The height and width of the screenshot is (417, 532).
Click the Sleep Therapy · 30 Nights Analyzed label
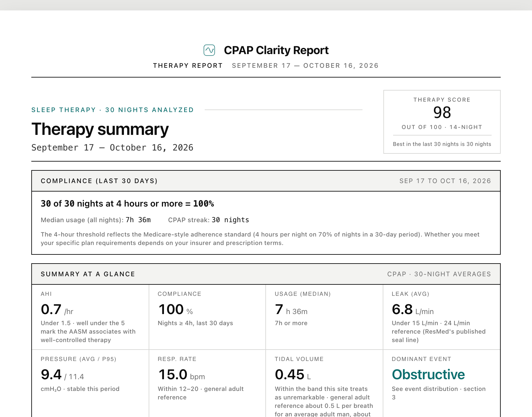point(112,110)
